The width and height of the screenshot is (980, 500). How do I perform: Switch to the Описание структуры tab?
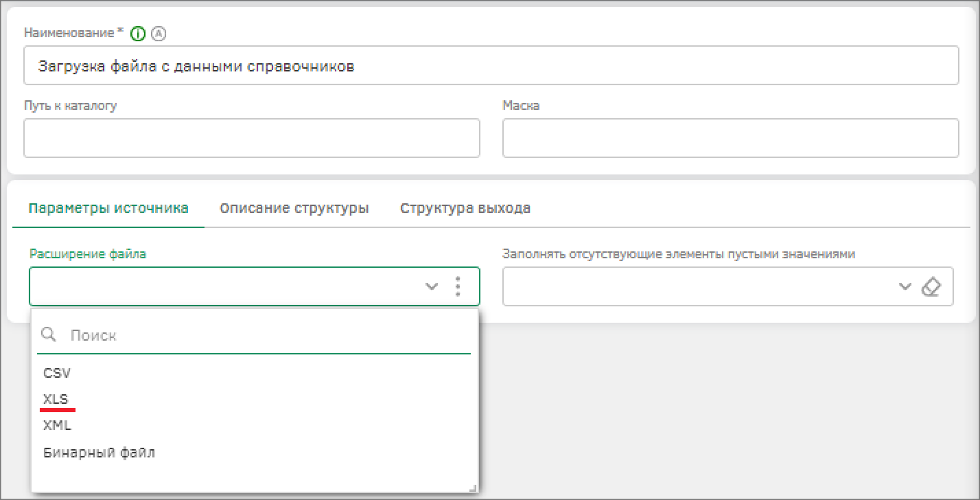point(294,208)
